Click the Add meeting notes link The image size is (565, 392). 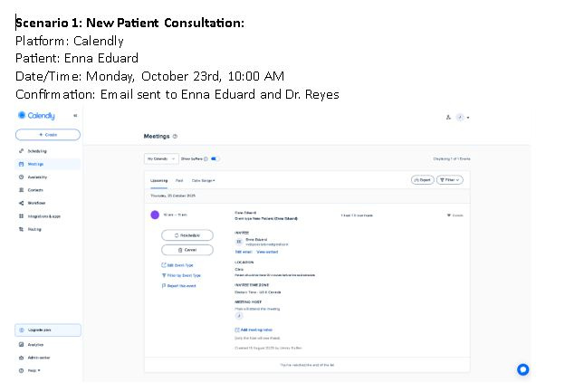coord(254,330)
